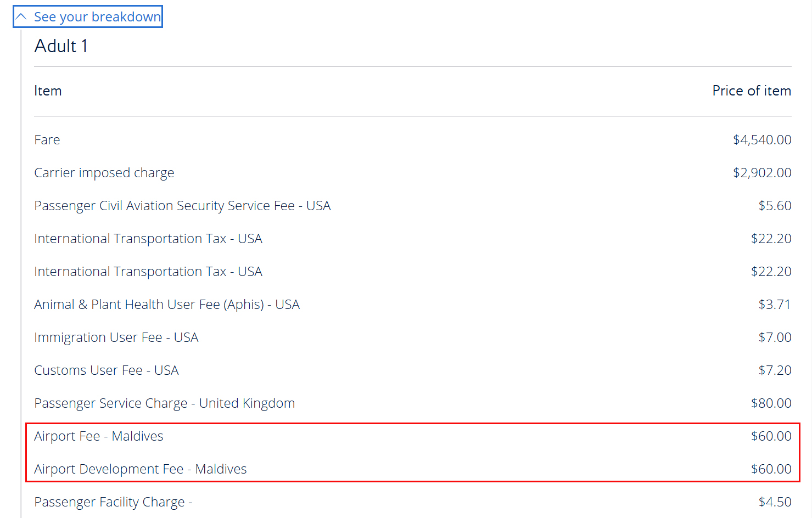812x518 pixels.
Task: Select the Passenger Facility Charge label
Action: click(x=113, y=502)
